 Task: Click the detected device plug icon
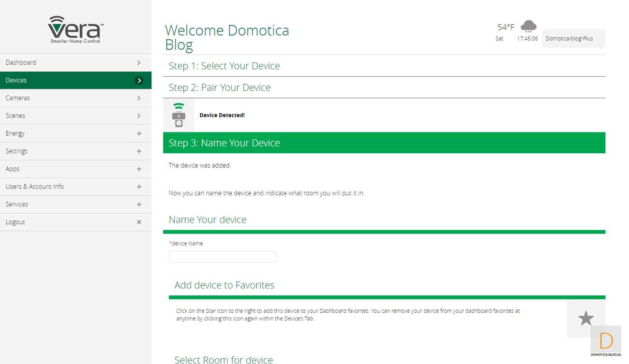pyautogui.click(x=179, y=115)
